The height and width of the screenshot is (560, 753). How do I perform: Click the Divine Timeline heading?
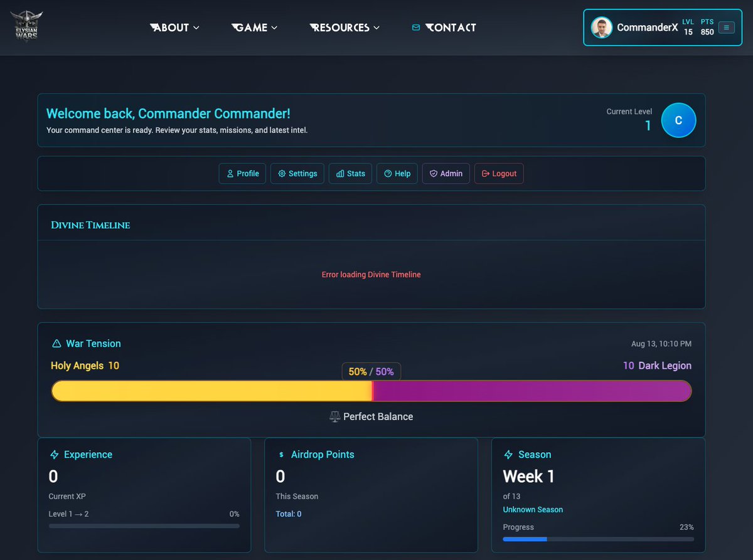[90, 225]
